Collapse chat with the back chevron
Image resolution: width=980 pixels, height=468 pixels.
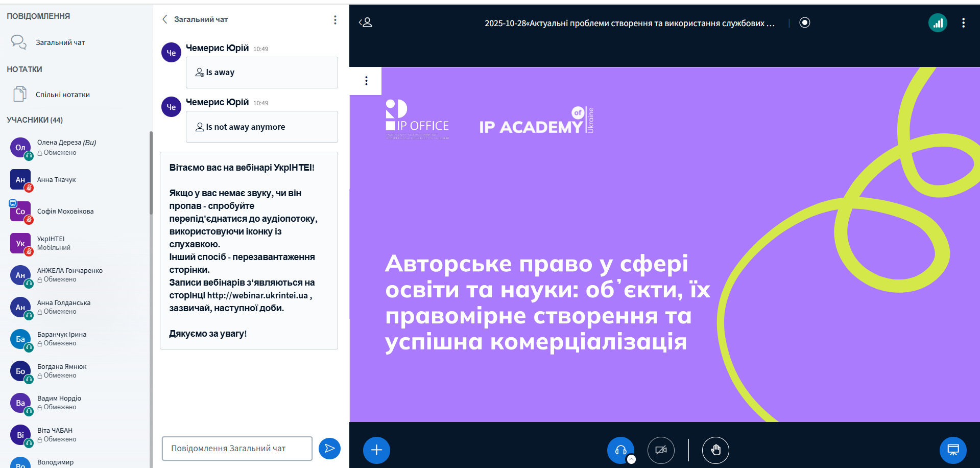(165, 19)
